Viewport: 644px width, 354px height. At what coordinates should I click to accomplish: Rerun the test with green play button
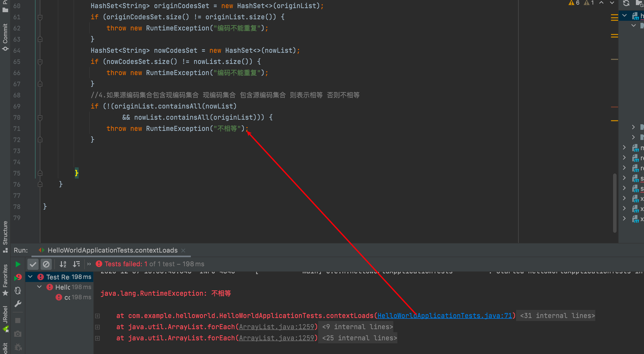(18, 264)
